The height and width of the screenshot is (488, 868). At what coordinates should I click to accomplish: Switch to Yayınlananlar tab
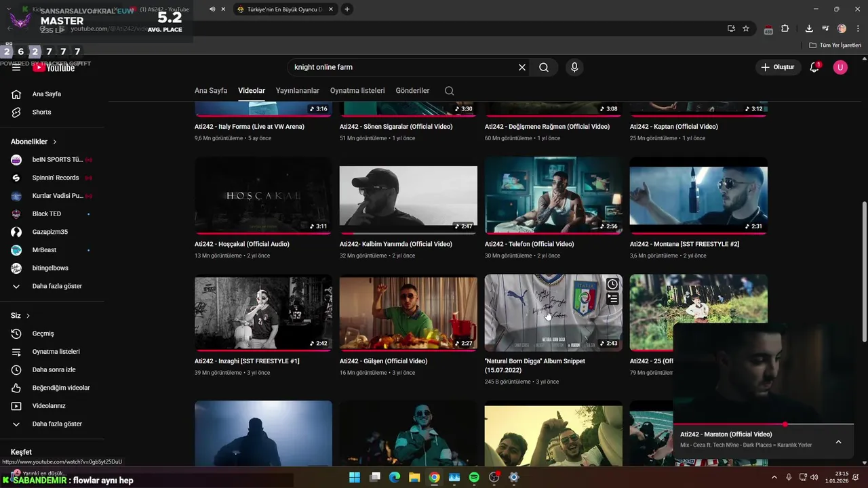pos(297,91)
